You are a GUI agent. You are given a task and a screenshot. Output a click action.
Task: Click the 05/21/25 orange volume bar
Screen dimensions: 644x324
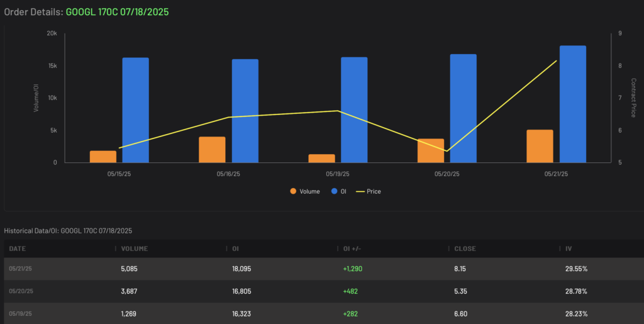pyautogui.click(x=540, y=146)
